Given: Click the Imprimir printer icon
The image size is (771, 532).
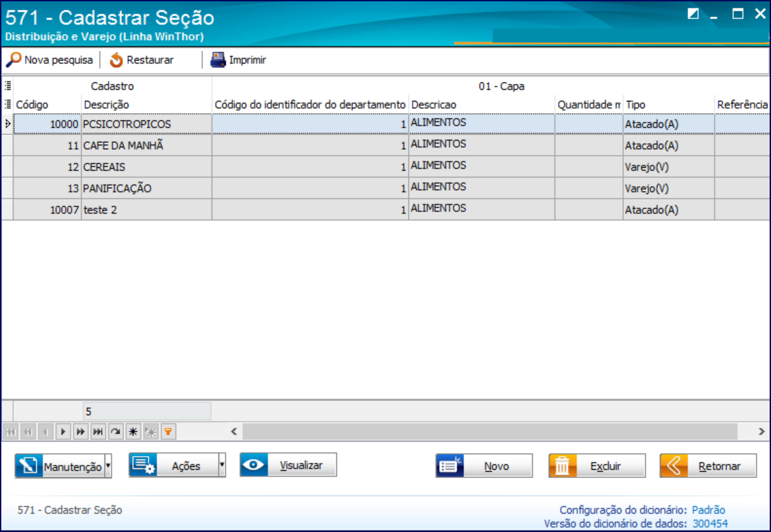Looking at the screenshot, I should [x=218, y=60].
